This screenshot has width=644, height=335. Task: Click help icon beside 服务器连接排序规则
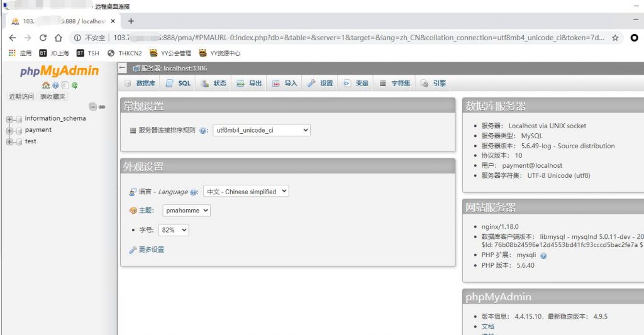point(203,131)
